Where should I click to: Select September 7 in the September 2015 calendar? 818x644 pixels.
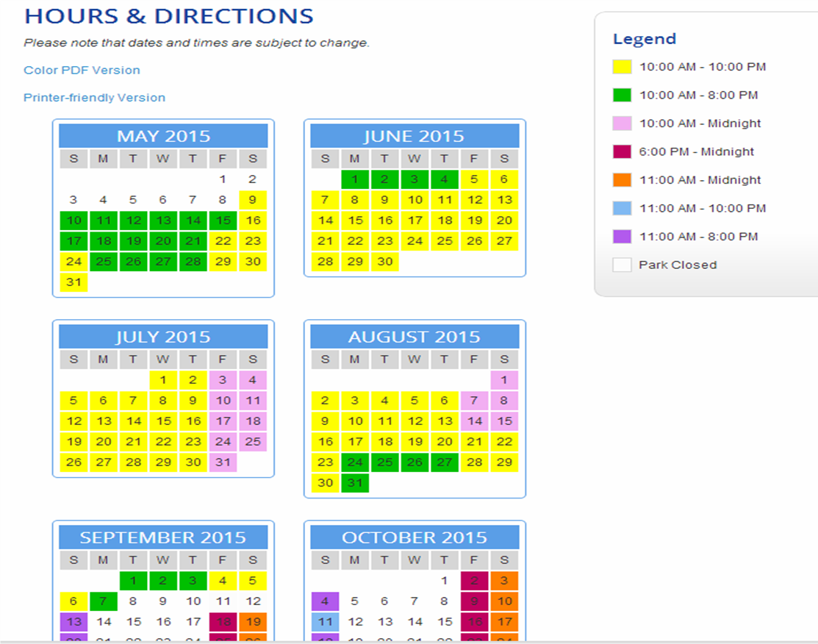click(x=104, y=601)
